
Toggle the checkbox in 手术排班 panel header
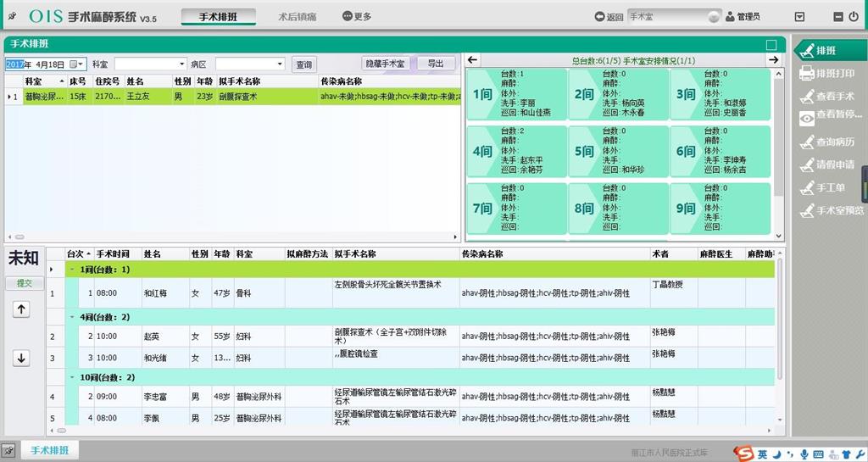point(771,45)
